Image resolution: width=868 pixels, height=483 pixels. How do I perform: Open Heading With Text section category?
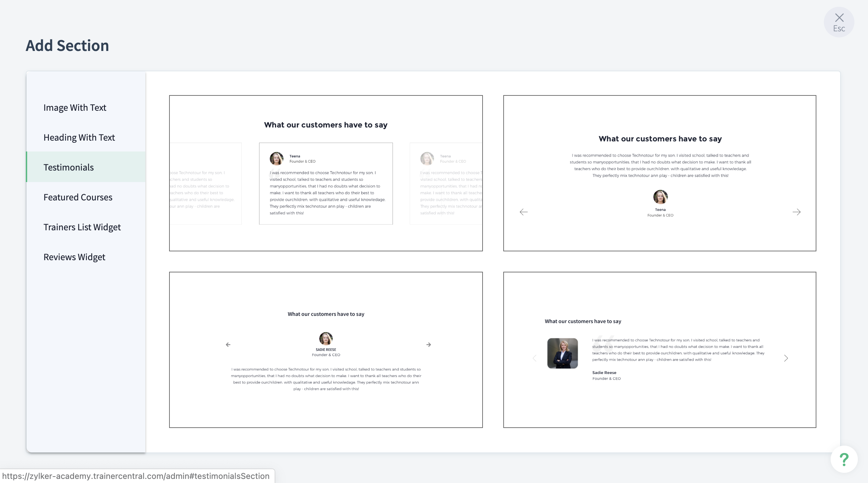coord(79,138)
